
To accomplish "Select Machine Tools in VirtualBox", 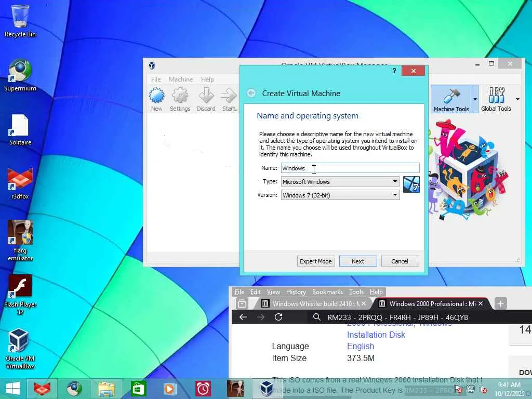I will pyautogui.click(x=451, y=99).
